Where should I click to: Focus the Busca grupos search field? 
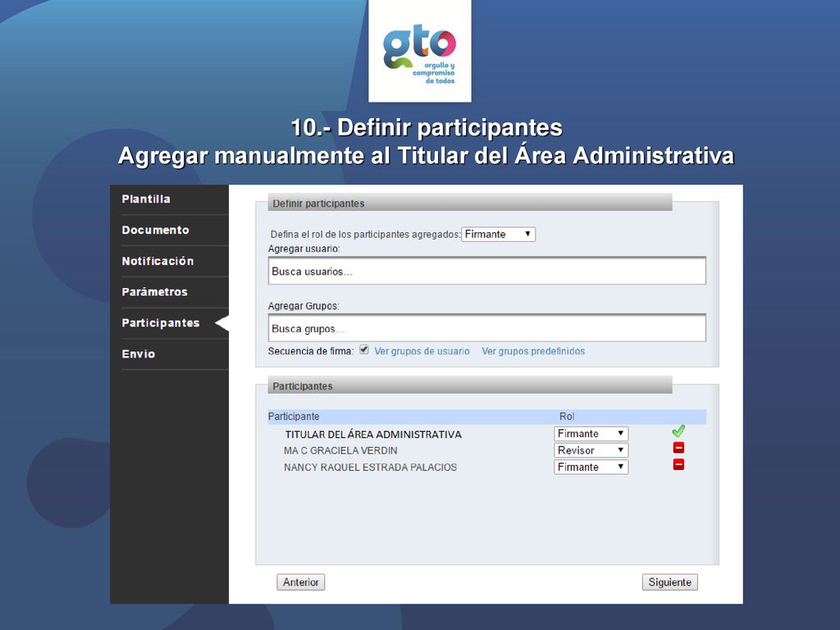pyautogui.click(x=487, y=328)
